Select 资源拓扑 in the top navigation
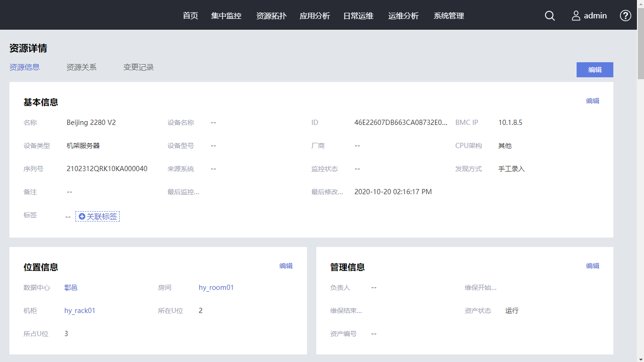This screenshot has height=362, width=644. 271,16
